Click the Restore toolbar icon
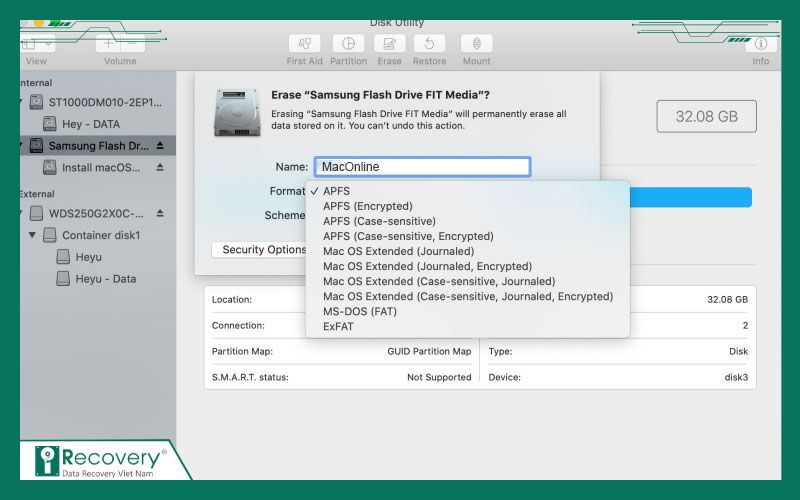 click(429, 44)
